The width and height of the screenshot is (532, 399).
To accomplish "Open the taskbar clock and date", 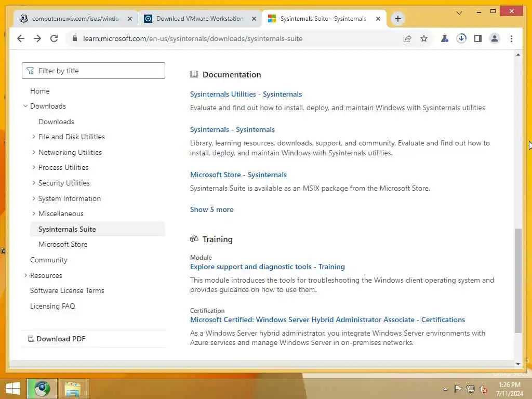I will click(510, 389).
